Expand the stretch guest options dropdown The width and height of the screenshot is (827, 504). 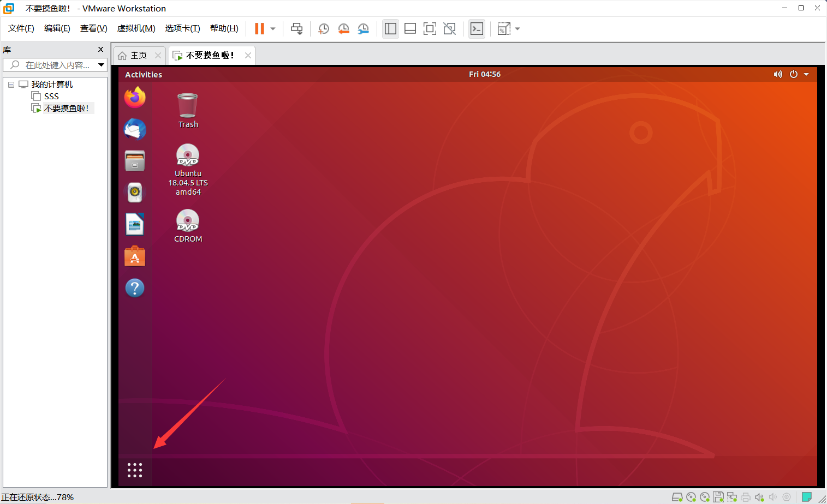point(517,29)
